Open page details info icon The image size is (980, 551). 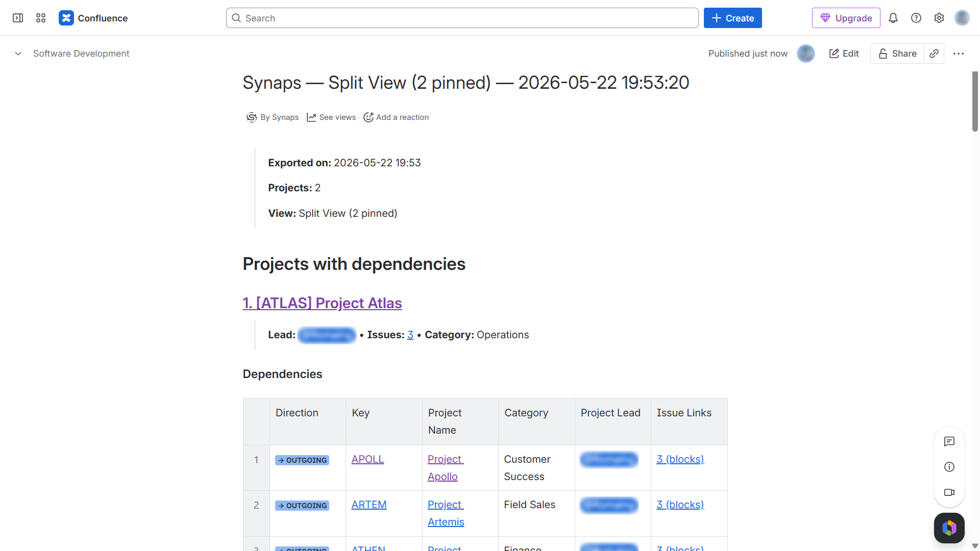[x=949, y=467]
